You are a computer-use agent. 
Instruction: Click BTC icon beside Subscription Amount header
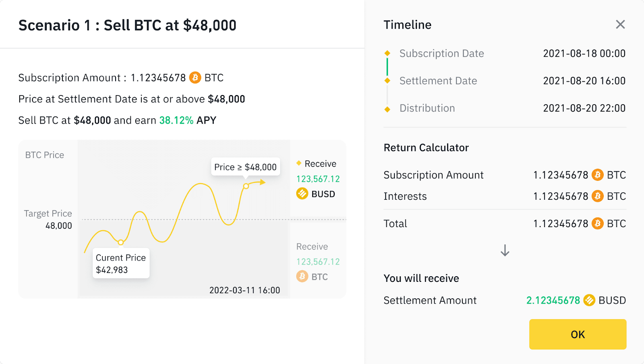click(195, 77)
